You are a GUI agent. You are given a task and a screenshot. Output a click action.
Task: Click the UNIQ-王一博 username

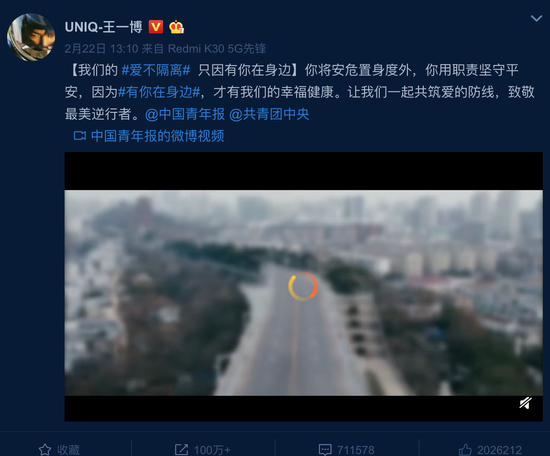pos(104,27)
